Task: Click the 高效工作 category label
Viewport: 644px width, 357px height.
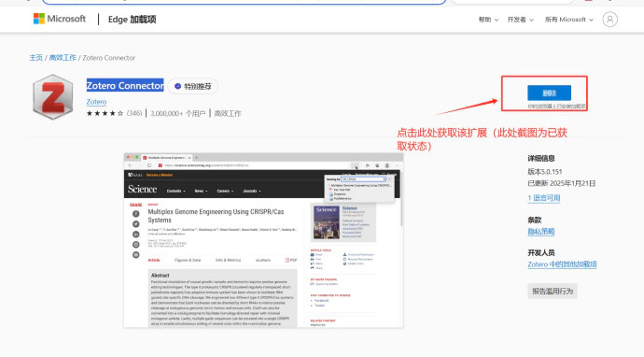Action: click(x=228, y=113)
